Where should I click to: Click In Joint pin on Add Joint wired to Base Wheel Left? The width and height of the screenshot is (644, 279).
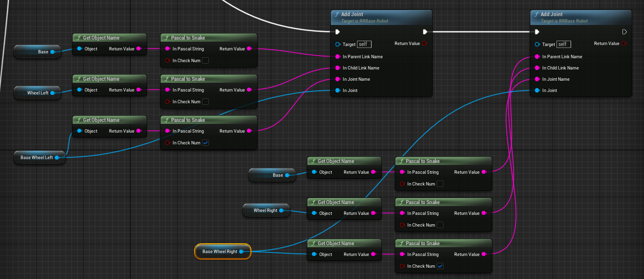(x=337, y=91)
